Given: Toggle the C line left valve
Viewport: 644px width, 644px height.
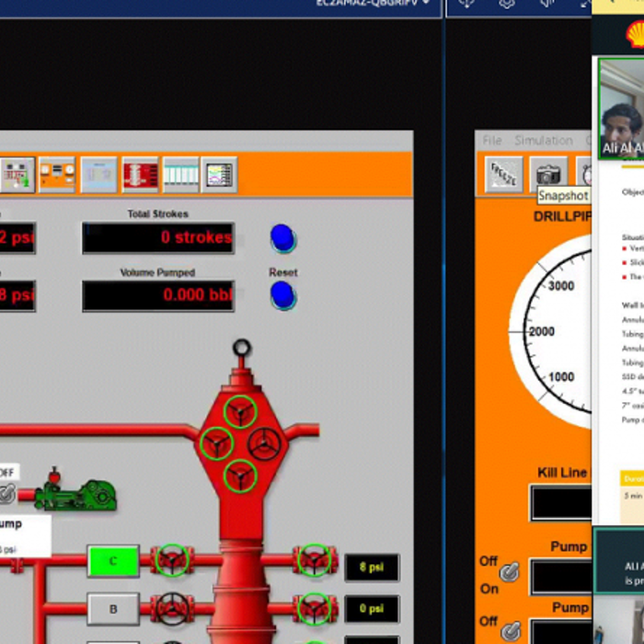Looking at the screenshot, I should (172, 560).
